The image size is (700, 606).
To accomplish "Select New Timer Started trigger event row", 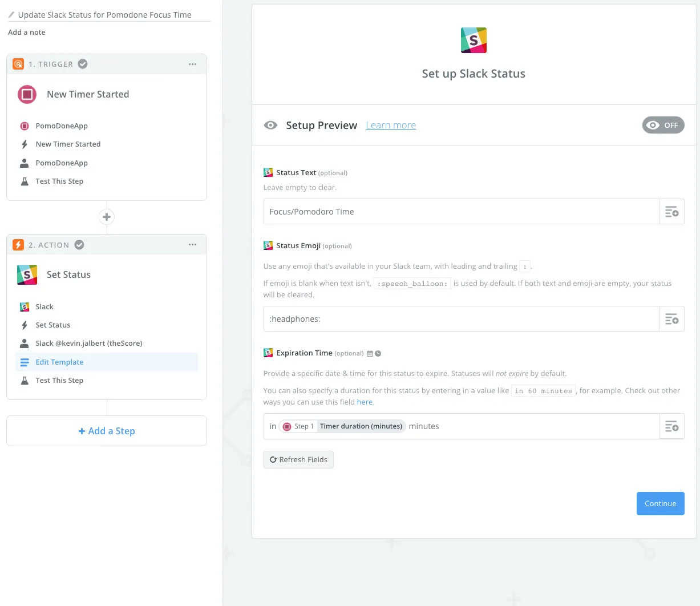I will (x=107, y=144).
